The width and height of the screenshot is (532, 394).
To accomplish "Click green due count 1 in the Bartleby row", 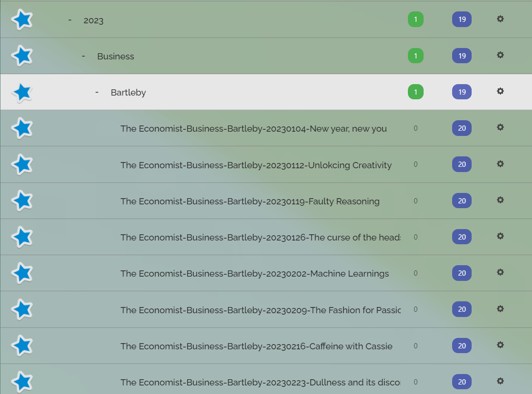I will (416, 92).
